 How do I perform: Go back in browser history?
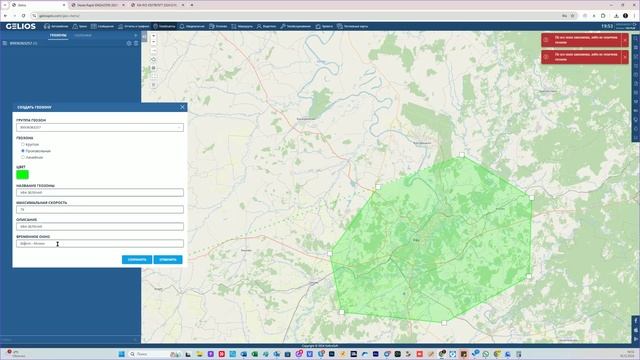click(x=5, y=16)
